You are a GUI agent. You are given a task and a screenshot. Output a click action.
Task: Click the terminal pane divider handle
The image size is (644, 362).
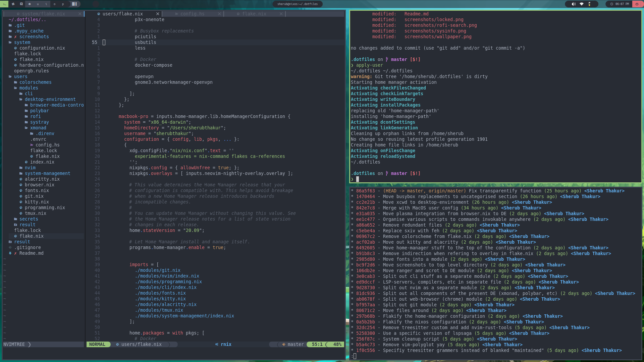[347, 247]
